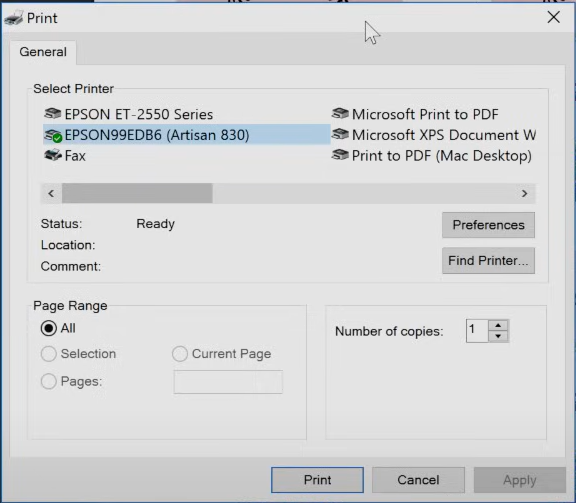Decrease number of copies with down arrow
576x503 pixels.
coord(498,336)
